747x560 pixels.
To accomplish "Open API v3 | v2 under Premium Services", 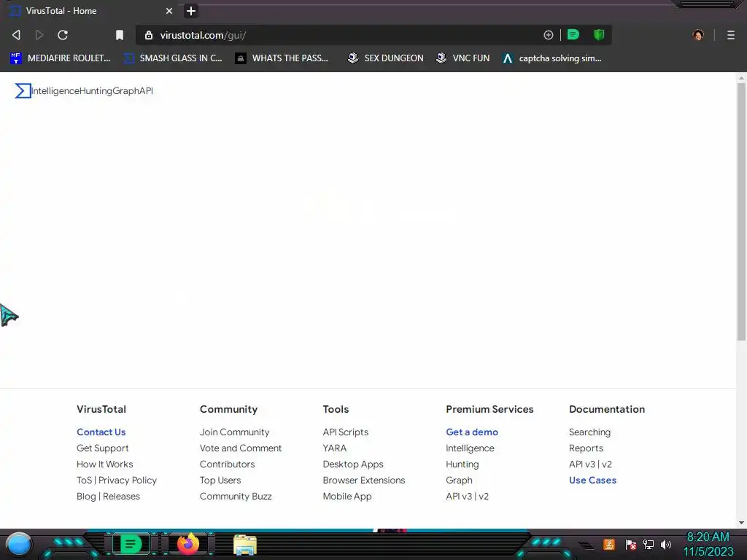I will [468, 496].
